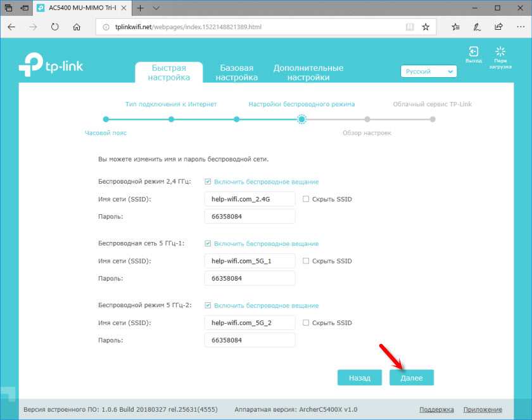
Task: Disable wireless broadcast for 2,4 ГГц
Action: pyautogui.click(x=208, y=182)
